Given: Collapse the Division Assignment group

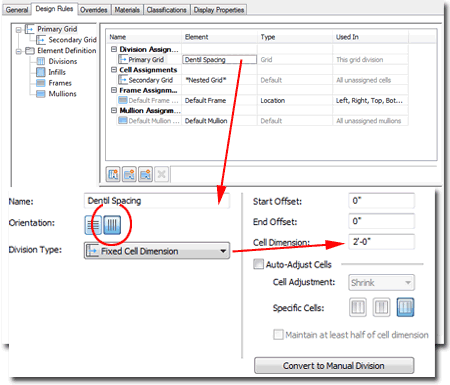Looking at the screenshot, I should [x=114, y=49].
